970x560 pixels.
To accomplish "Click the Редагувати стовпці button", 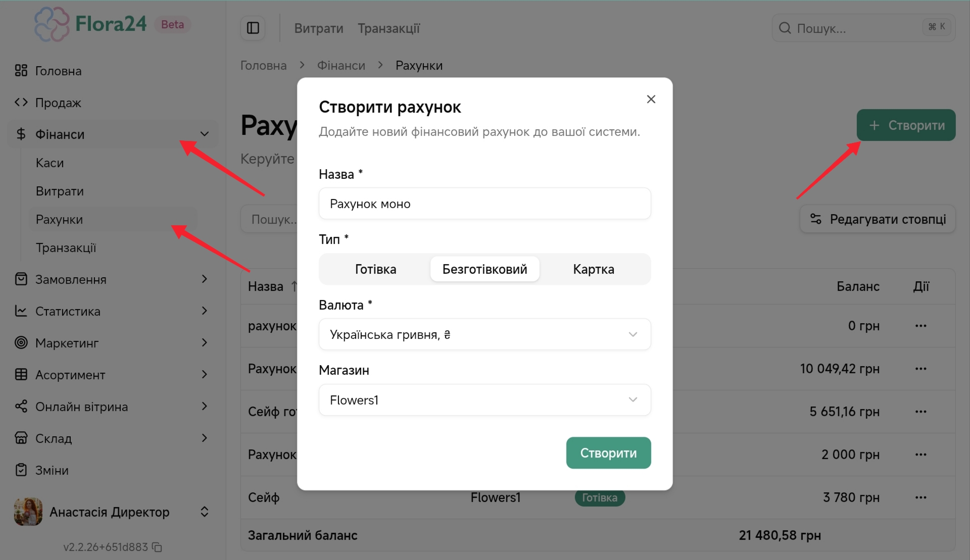I will click(878, 219).
